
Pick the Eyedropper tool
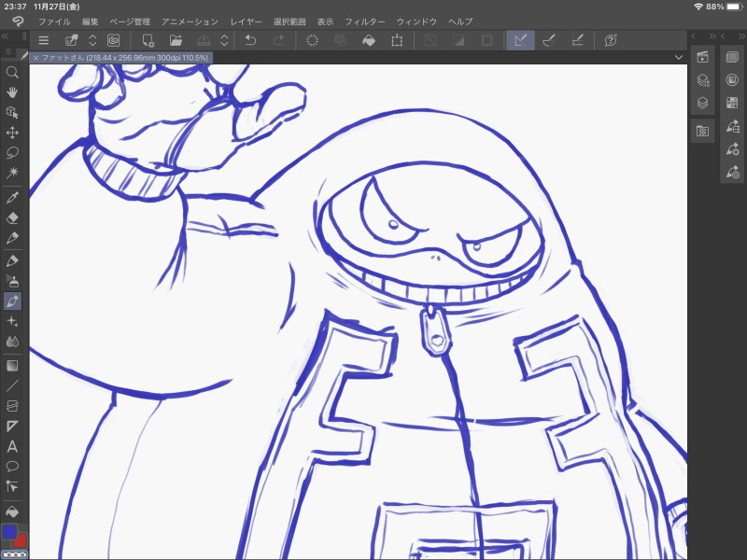coord(13,198)
